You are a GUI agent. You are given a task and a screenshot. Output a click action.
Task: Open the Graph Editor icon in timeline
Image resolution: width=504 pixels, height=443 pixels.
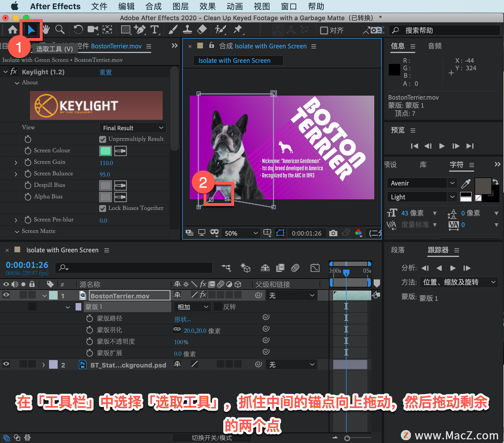coord(315,268)
